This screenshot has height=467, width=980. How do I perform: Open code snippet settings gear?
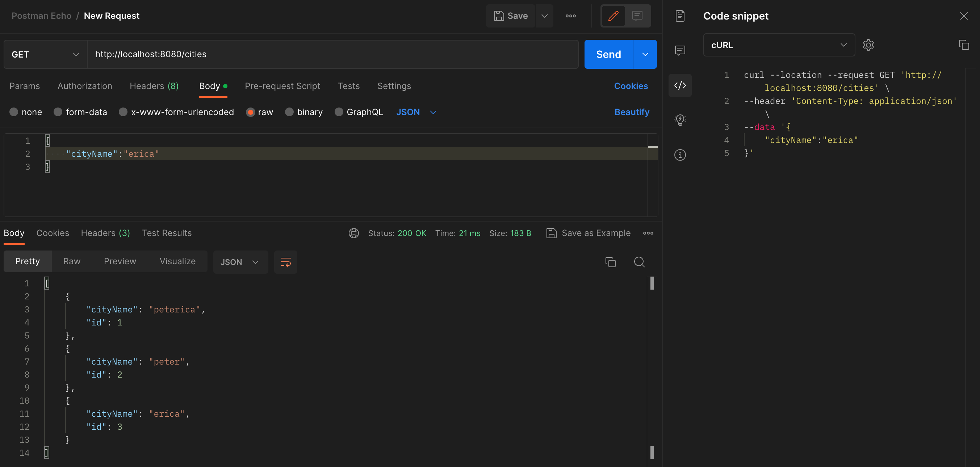(x=868, y=45)
